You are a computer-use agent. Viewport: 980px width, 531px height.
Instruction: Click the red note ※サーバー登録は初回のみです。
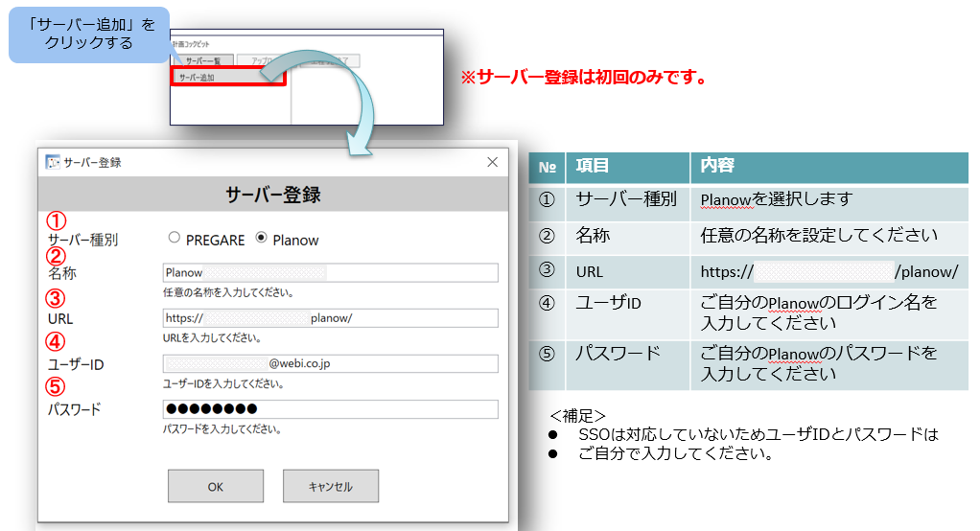584,78
